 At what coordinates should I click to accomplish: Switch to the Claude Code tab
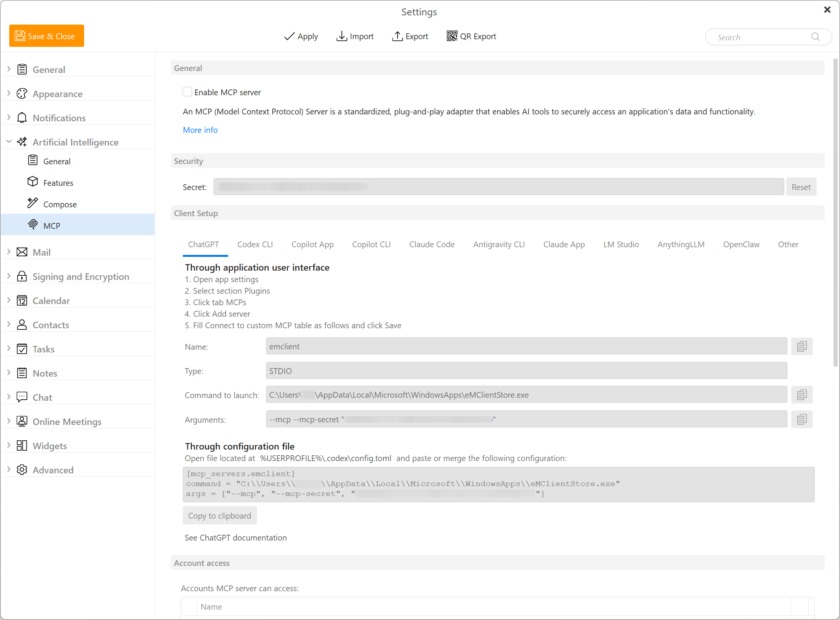[432, 245]
